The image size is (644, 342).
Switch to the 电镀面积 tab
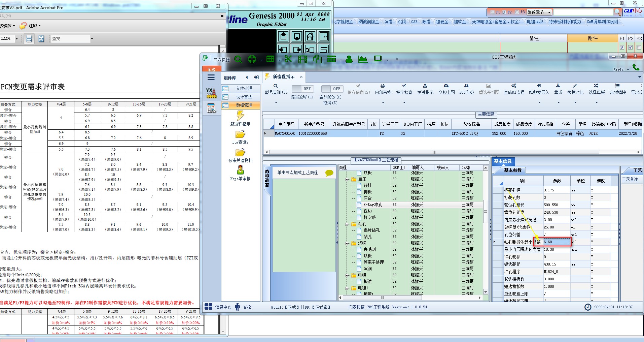tap(535, 22)
